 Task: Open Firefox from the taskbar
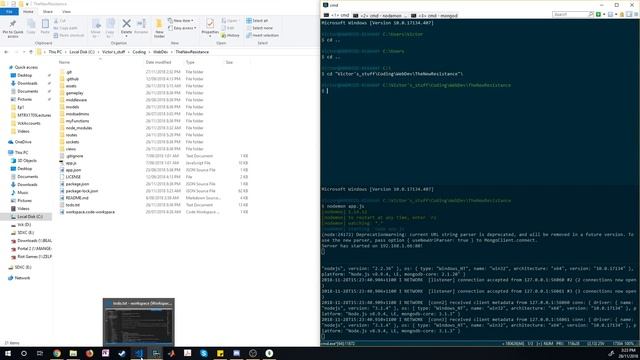(x=89, y=353)
